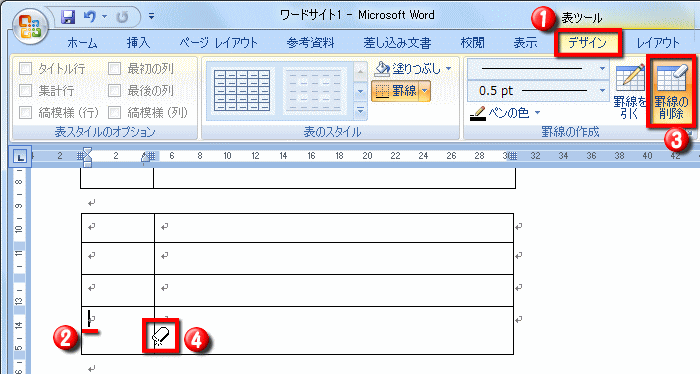The height and width of the screenshot is (374, 700).
Task: Toggle the 集計行 checkbox
Action: tap(25, 91)
